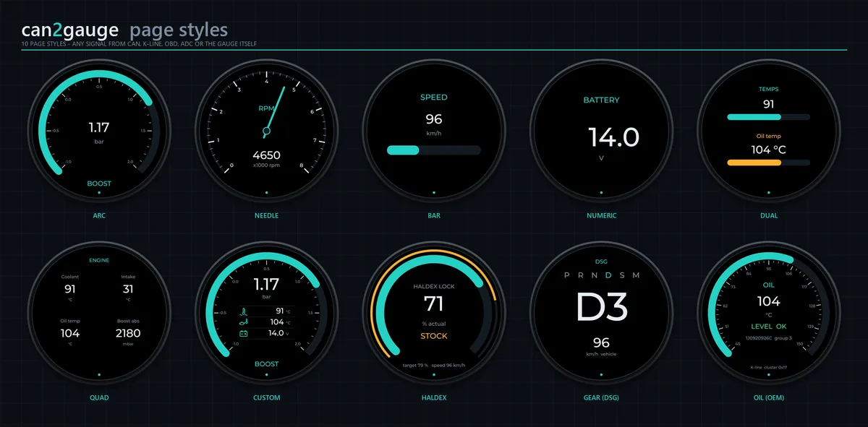The height and width of the screenshot is (427, 868).
Task: Click the orange Oil temp bar in Dual gauge
Action: coord(754,163)
